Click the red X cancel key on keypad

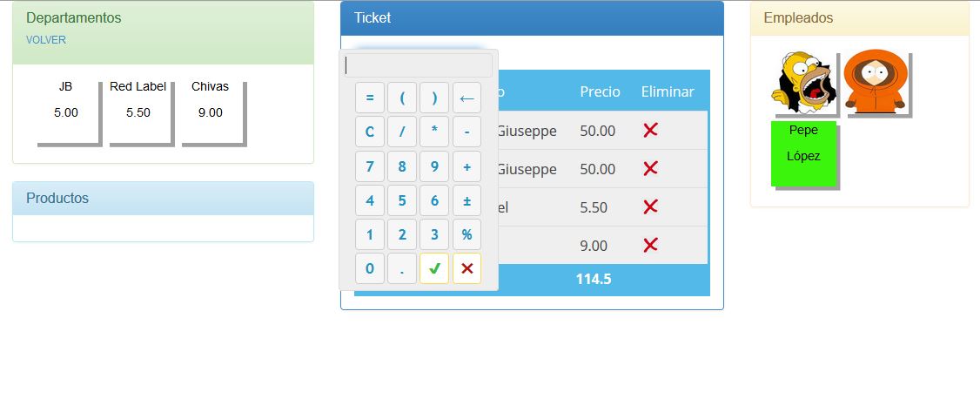click(467, 268)
